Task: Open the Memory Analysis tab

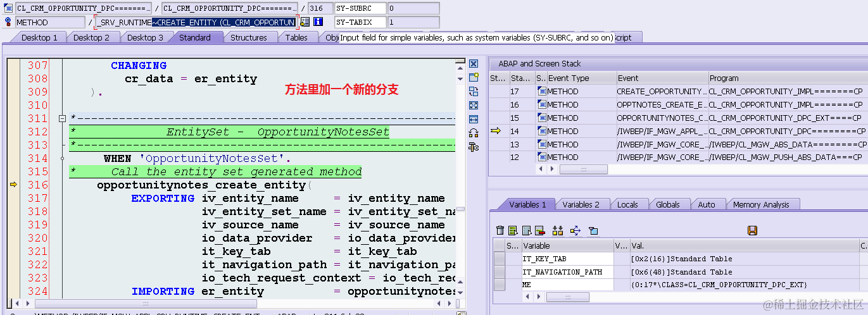Action: click(761, 204)
